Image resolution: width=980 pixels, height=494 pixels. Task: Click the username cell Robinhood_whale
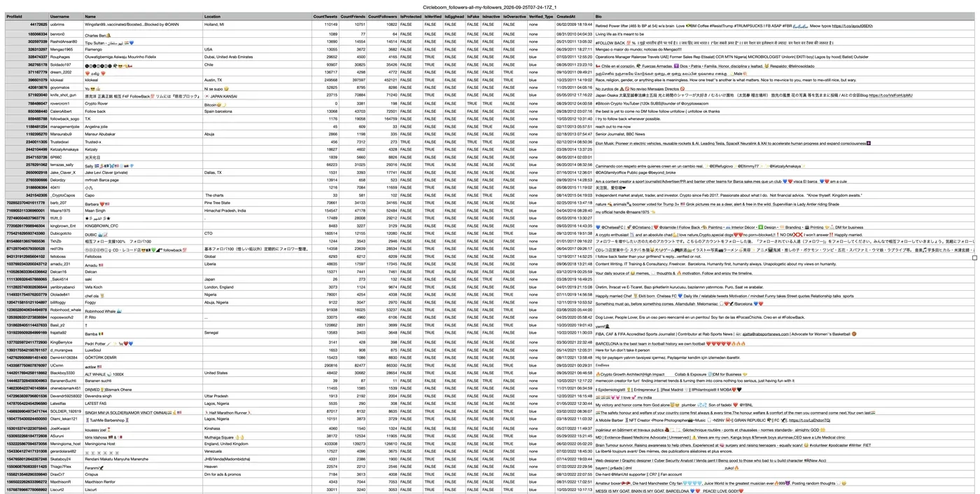coord(65,310)
